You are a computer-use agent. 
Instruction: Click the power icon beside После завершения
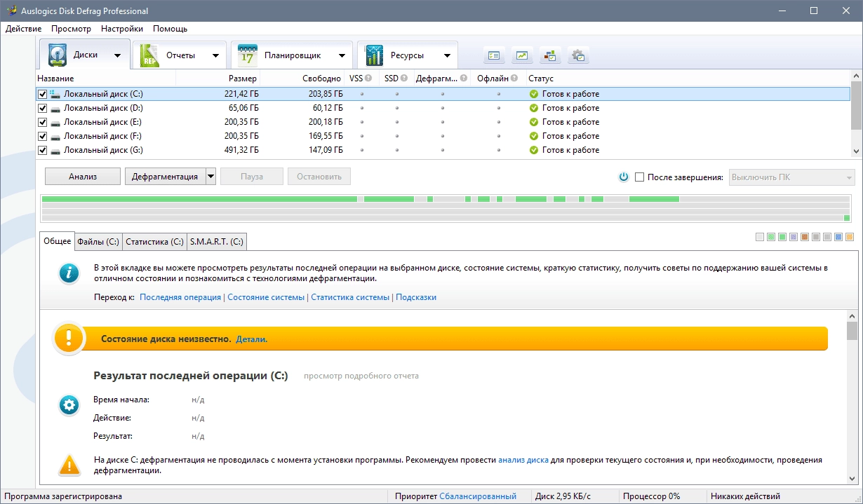623,177
